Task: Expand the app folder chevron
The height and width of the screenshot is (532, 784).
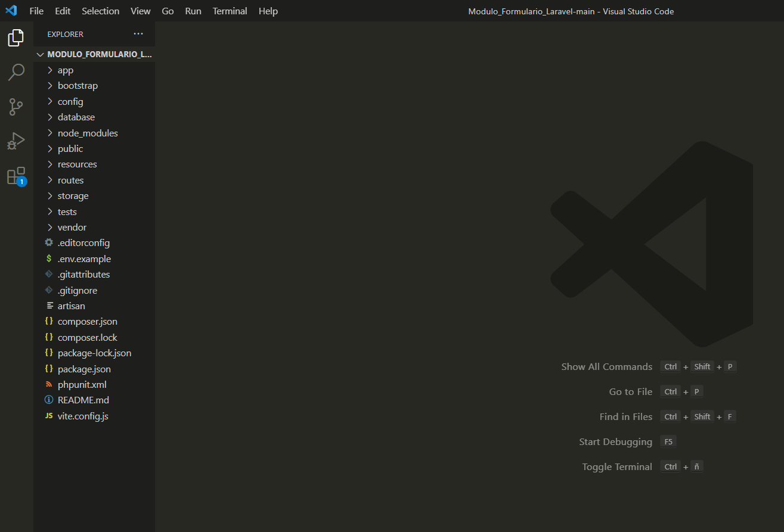Action: pos(50,70)
